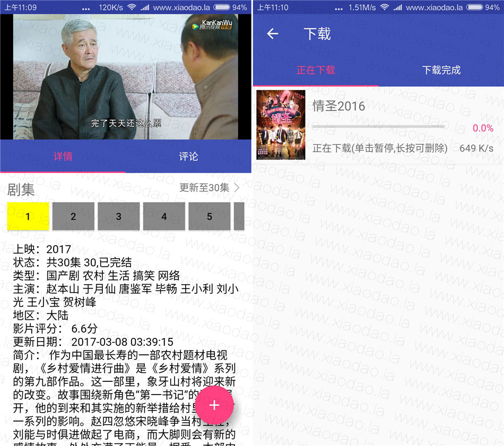Open the full episode list chevron

coord(237,187)
